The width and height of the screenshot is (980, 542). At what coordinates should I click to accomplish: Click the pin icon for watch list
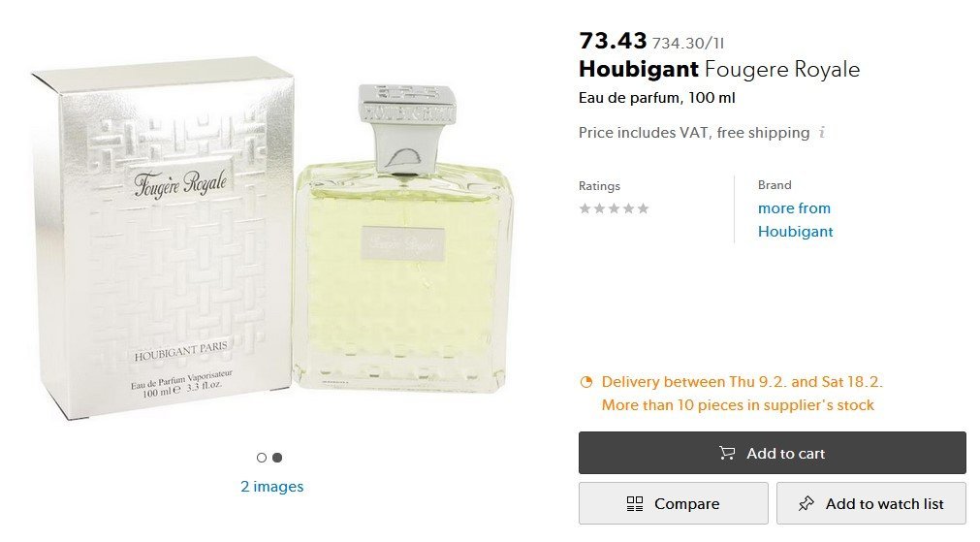click(806, 503)
